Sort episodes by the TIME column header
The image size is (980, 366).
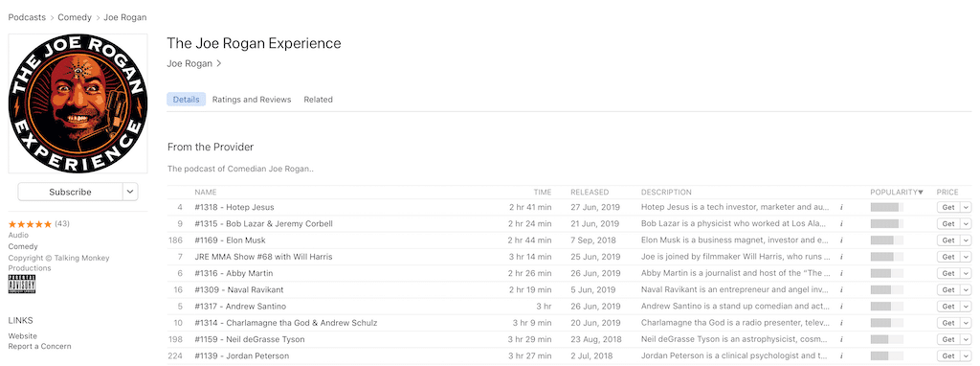[543, 193]
